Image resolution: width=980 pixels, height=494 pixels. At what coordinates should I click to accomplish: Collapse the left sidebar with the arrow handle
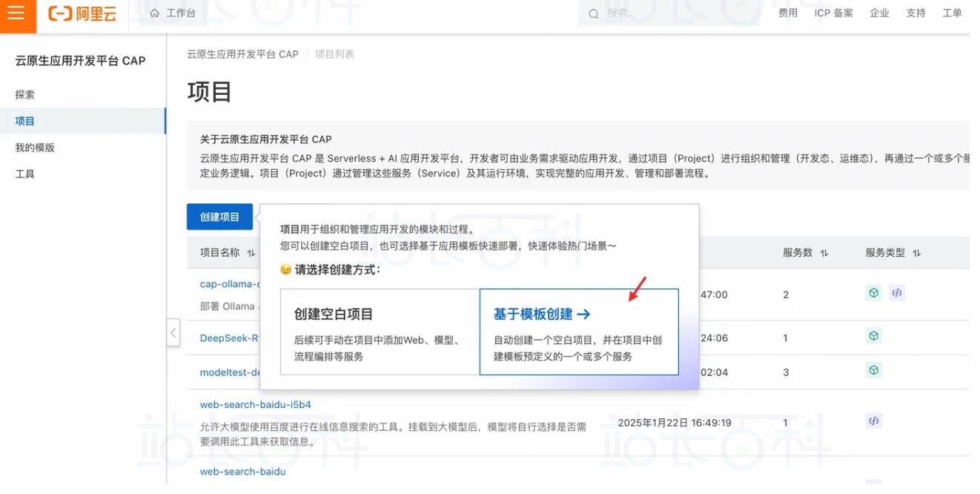pos(173,333)
